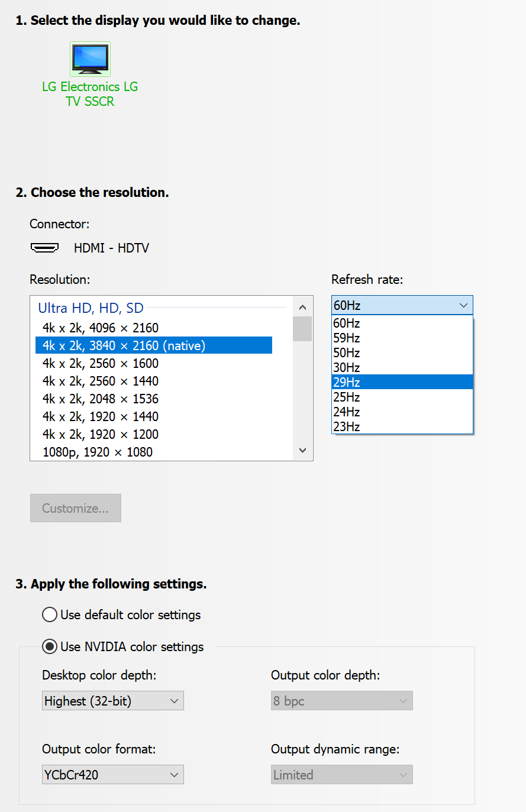The image size is (526, 812).
Task: Click the resolution list scrollbar thumb
Action: tap(302, 329)
